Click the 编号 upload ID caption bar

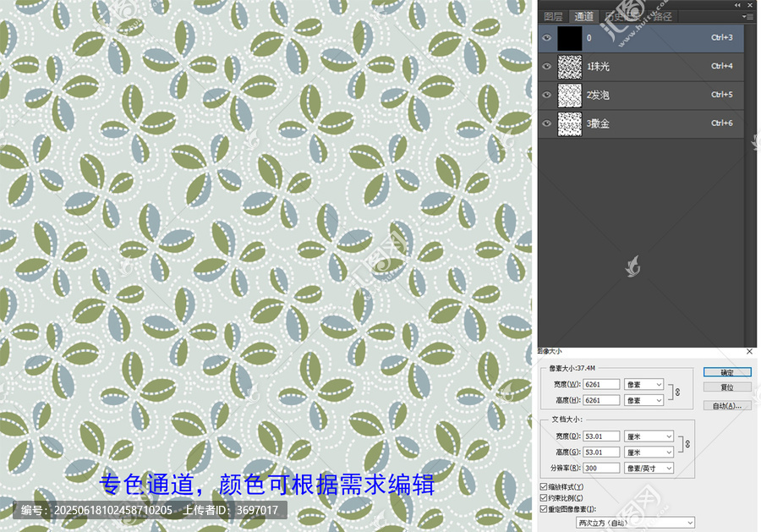[x=150, y=510]
